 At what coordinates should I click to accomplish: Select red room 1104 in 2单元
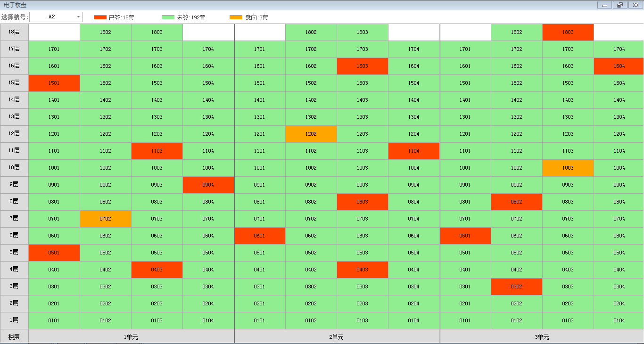click(413, 151)
